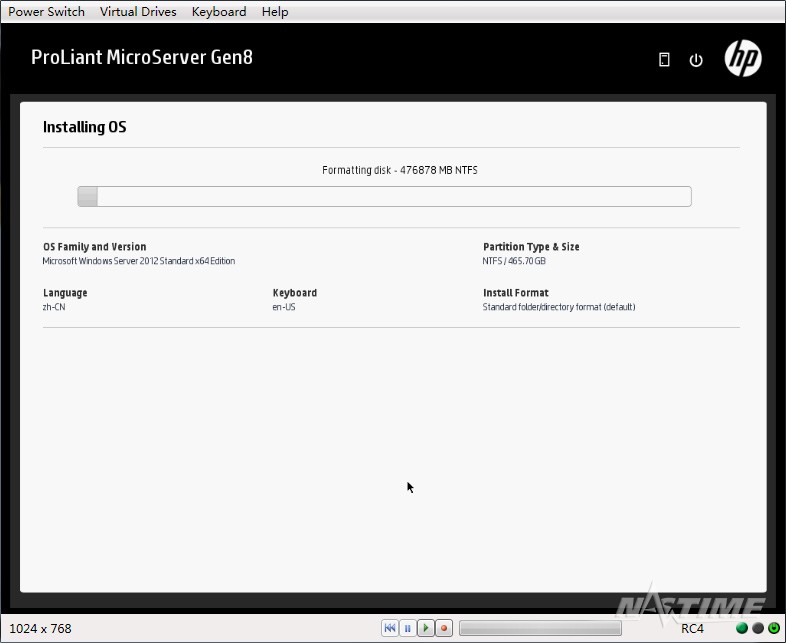Click the RC4 encryption status label

click(692, 628)
